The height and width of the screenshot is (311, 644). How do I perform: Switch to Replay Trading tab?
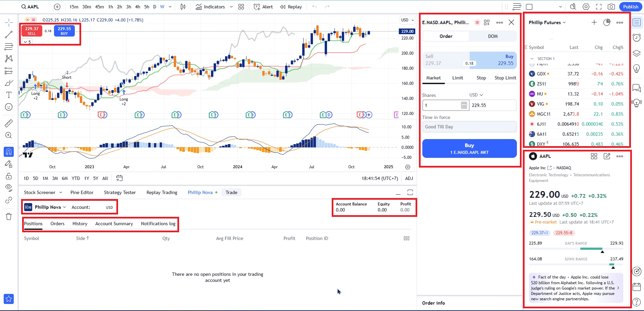coord(162,192)
